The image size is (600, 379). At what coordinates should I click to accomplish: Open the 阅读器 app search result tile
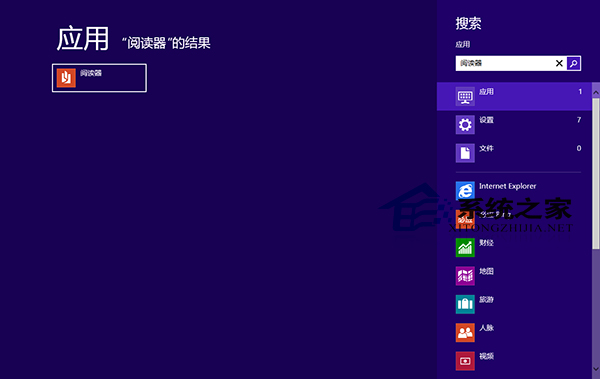coord(99,78)
